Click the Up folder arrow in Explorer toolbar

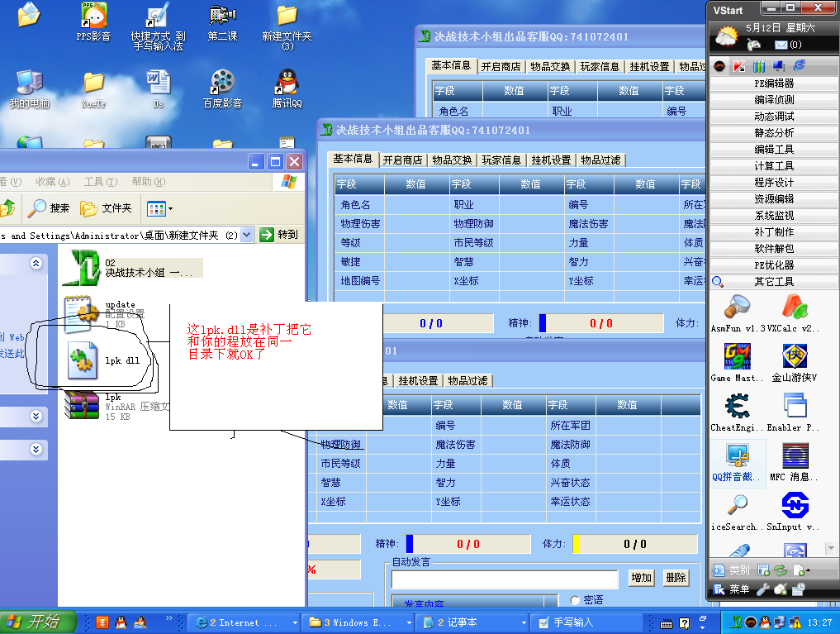(8, 208)
